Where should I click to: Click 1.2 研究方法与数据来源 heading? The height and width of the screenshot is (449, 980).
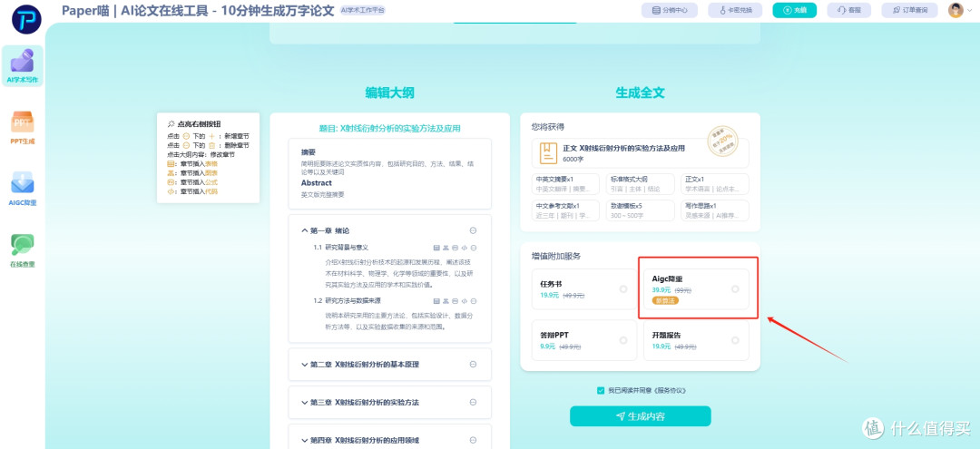pyautogui.click(x=348, y=301)
